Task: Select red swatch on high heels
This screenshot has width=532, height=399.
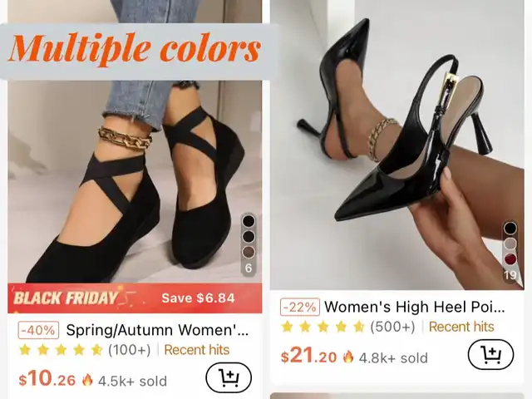Action: coord(510,259)
